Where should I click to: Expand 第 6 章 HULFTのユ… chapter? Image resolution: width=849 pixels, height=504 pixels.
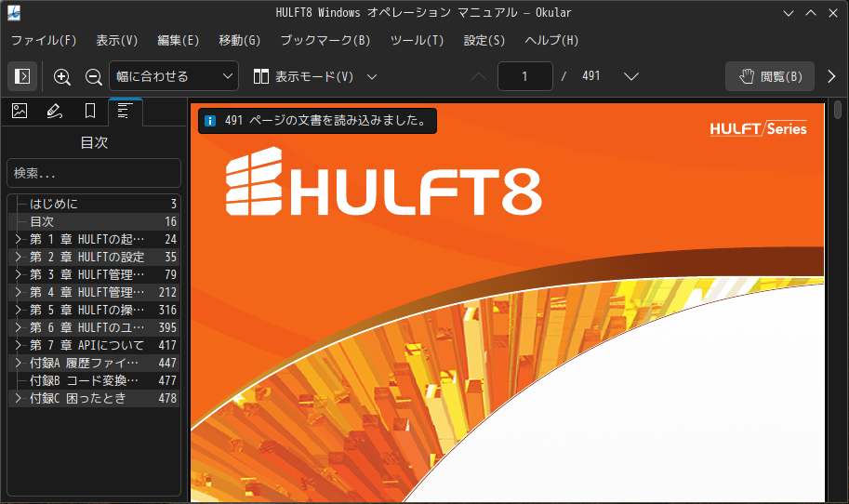coord(18,327)
